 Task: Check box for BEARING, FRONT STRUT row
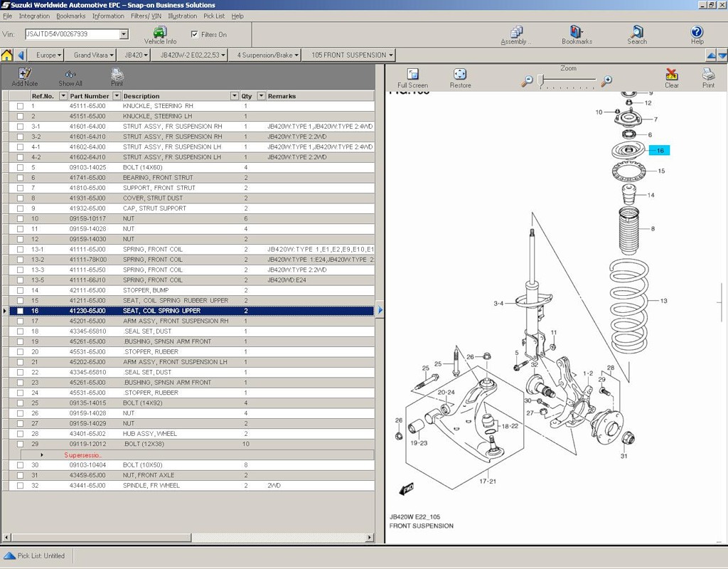tap(20, 178)
